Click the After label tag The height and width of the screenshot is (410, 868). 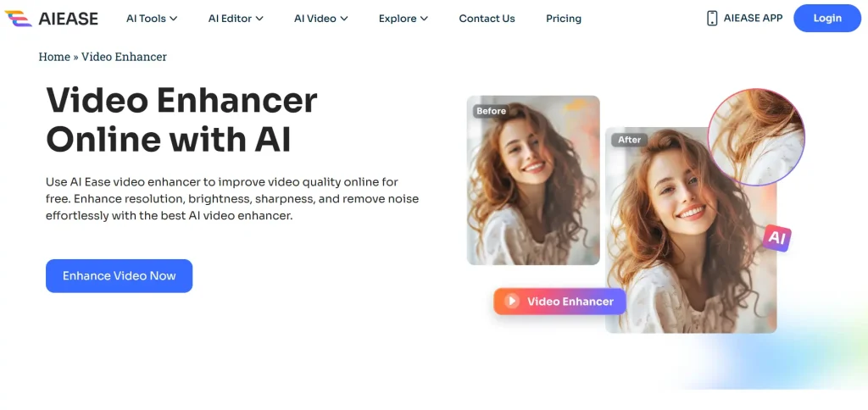(629, 140)
